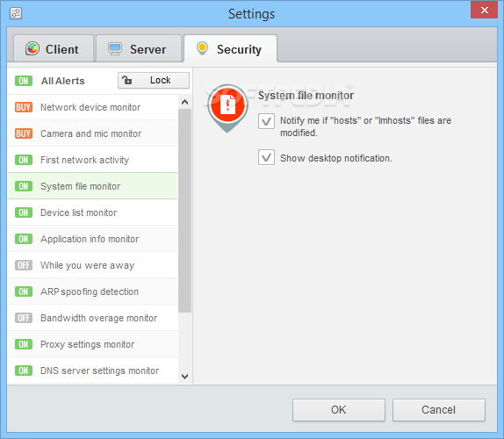Click the alerts list scroll up arrow

(x=184, y=102)
